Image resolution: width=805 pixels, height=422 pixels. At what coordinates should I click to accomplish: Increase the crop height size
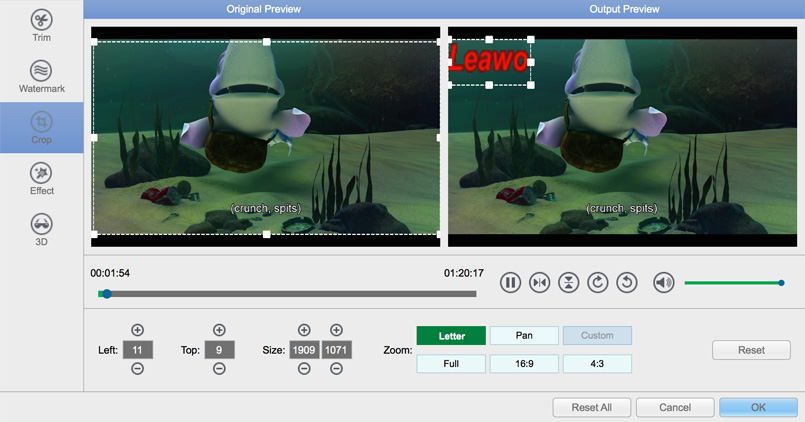point(336,330)
